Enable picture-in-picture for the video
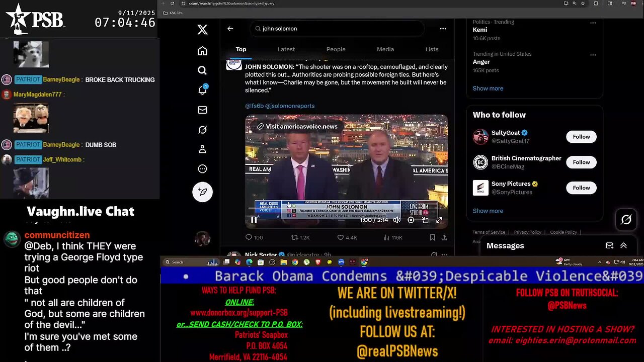This screenshot has width=644, height=362. 425,220
